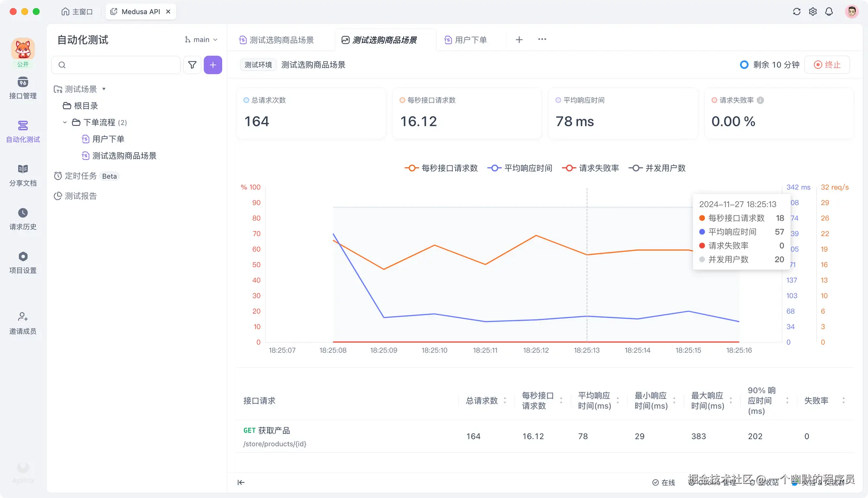Click the search input in the left panel

[x=116, y=65]
